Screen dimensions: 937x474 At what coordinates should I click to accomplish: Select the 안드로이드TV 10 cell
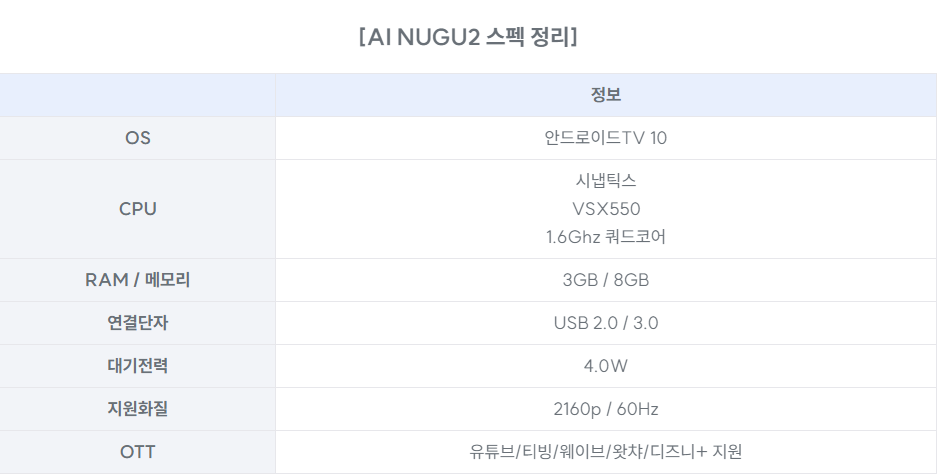click(605, 138)
